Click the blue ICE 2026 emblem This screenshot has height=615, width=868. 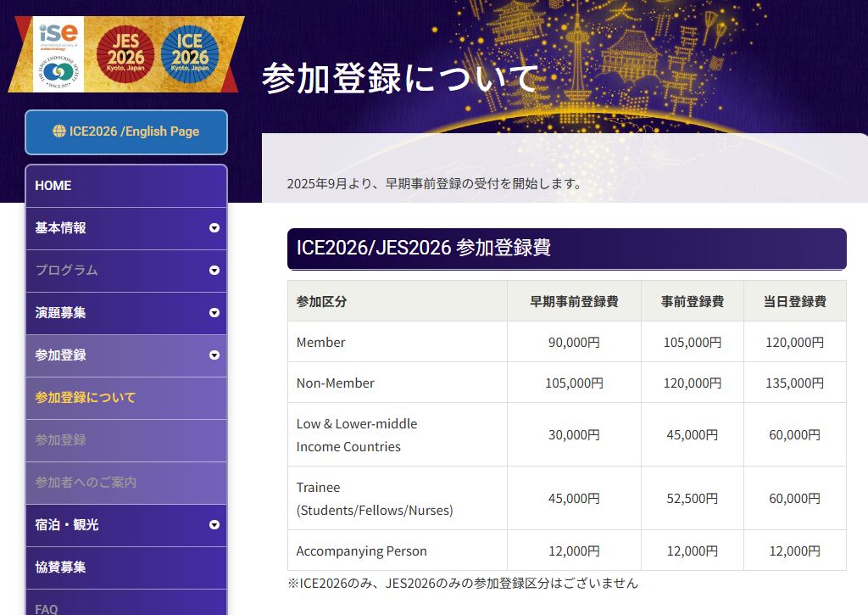pyautogui.click(x=189, y=53)
